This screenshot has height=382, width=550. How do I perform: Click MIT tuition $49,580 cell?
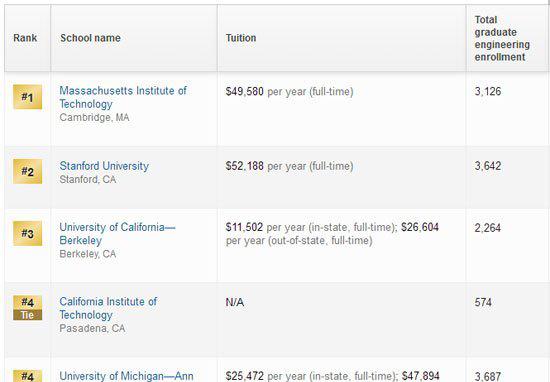pos(244,92)
